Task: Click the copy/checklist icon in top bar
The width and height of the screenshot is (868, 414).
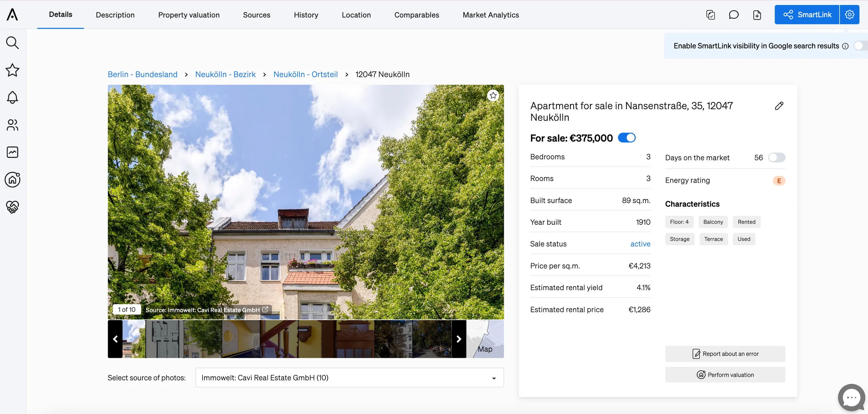Action: click(711, 15)
